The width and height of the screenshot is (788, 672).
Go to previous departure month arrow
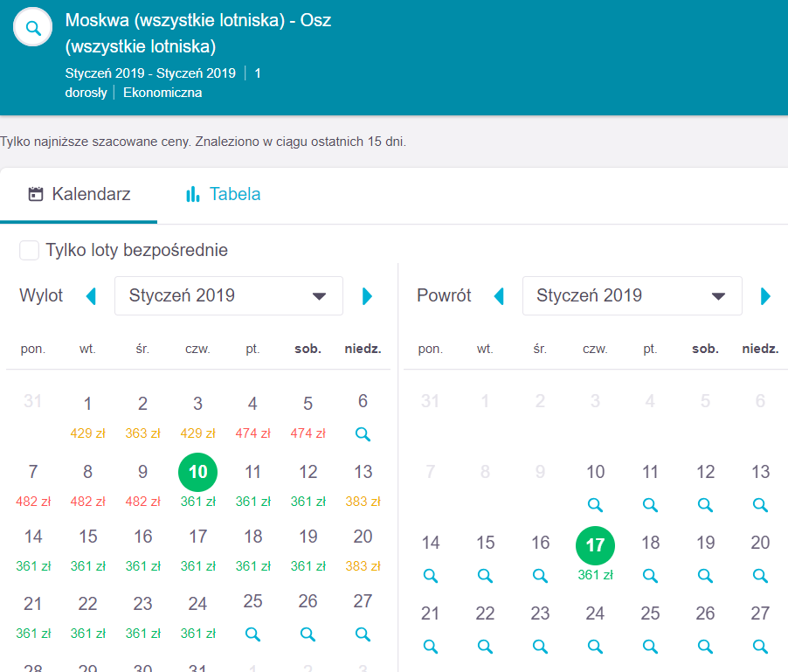click(x=91, y=296)
